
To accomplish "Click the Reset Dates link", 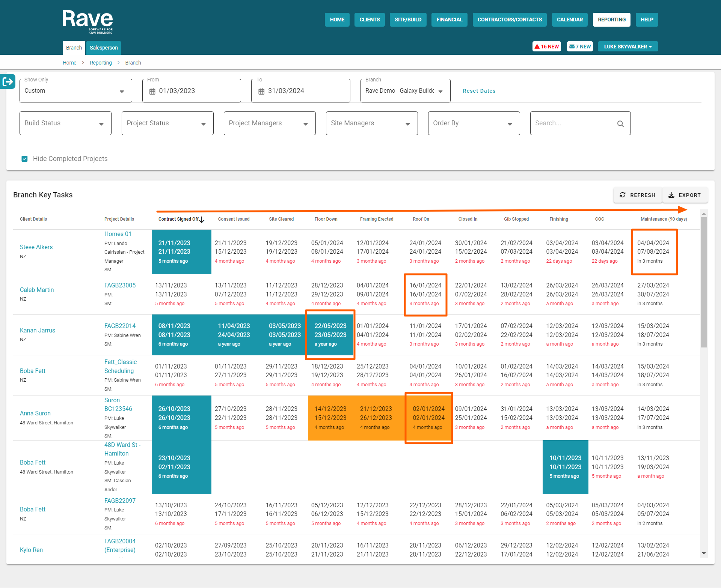I will coord(479,91).
